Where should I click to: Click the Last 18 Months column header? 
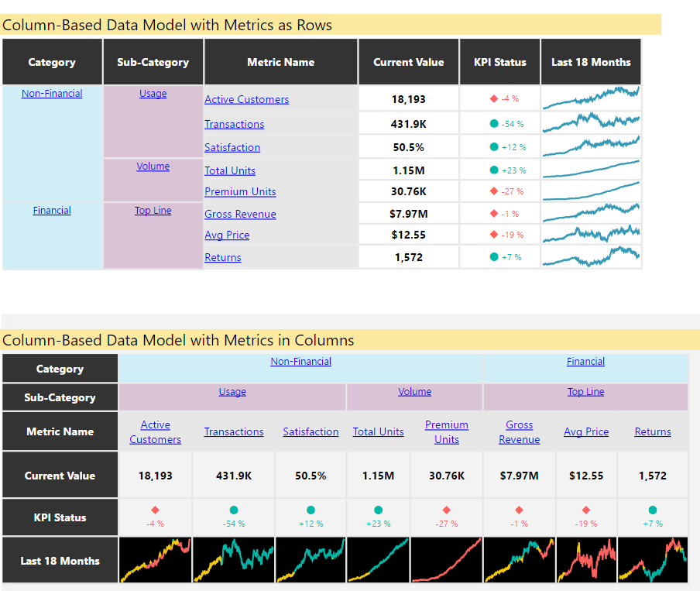pos(591,62)
